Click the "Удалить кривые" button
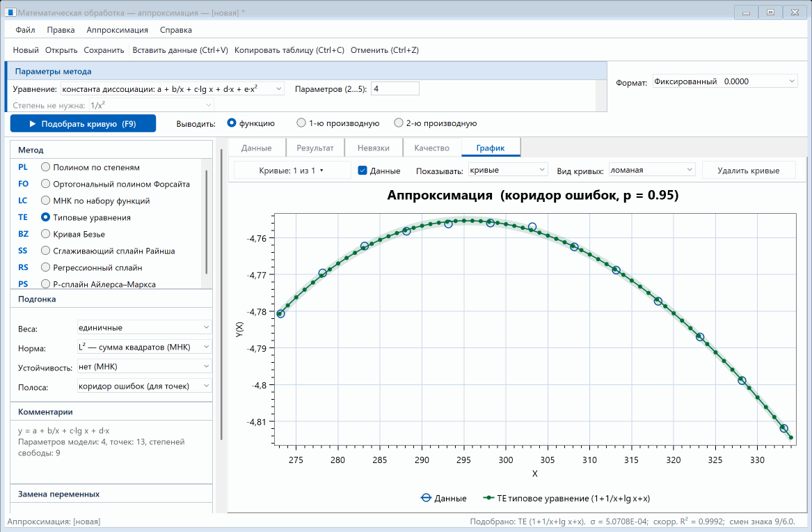Viewport: 812px width, 532px height. pos(748,171)
